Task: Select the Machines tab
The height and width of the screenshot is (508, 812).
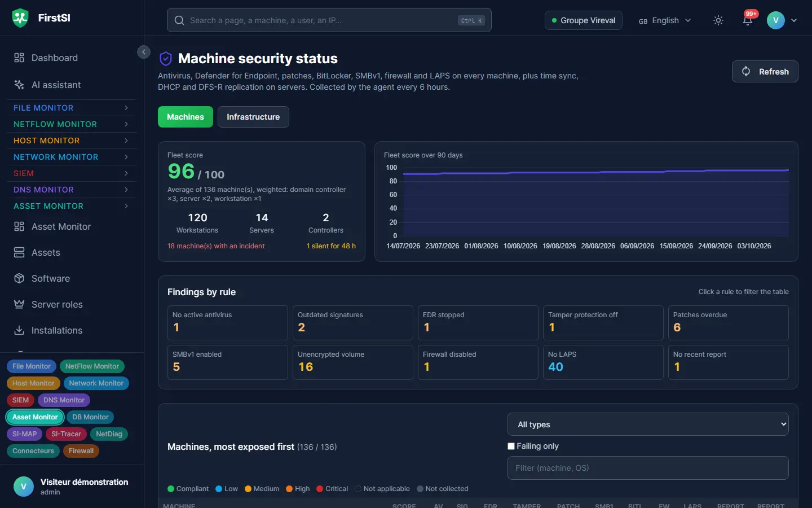Action: point(186,117)
